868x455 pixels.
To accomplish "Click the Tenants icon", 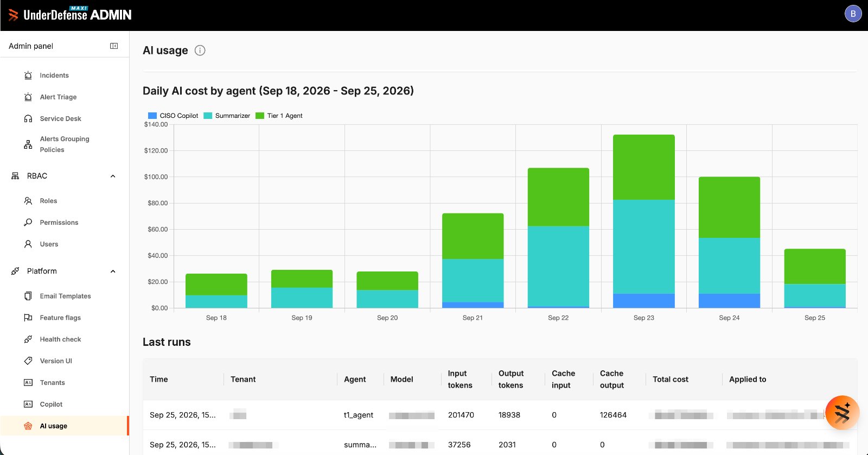I will (28, 383).
